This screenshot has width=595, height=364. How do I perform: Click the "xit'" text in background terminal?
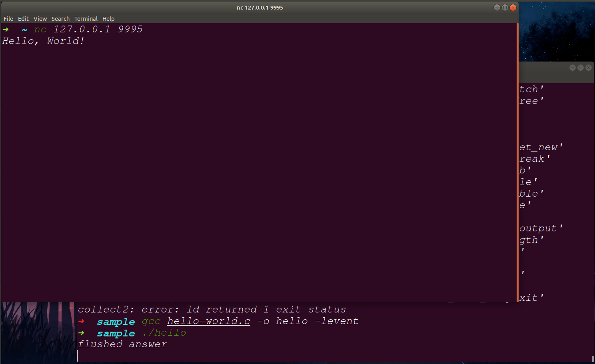tap(531, 298)
